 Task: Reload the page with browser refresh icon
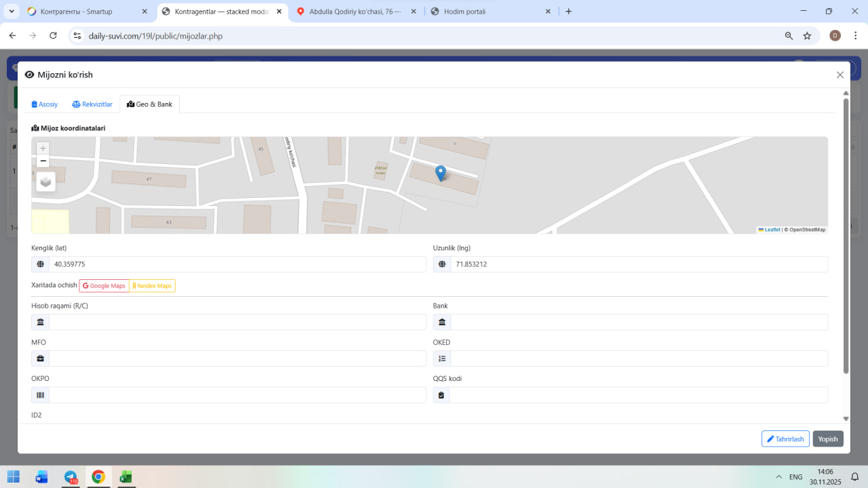(53, 36)
